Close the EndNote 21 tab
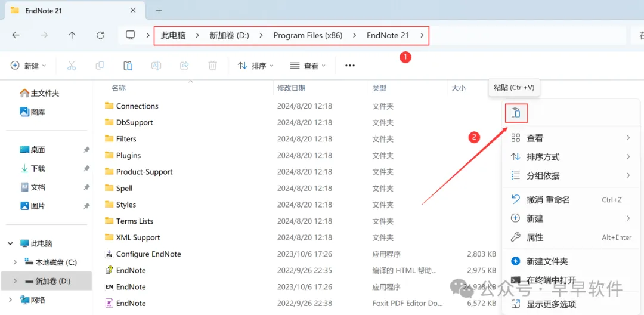The width and height of the screenshot is (644, 315). pos(132,11)
